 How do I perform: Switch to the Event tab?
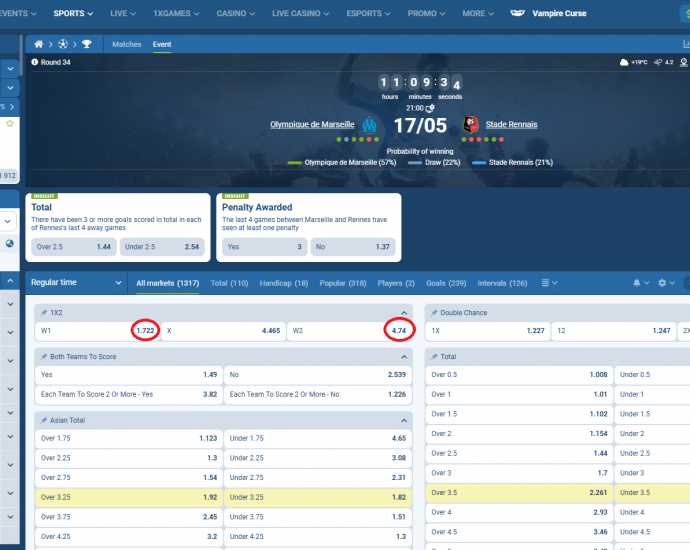point(162,44)
